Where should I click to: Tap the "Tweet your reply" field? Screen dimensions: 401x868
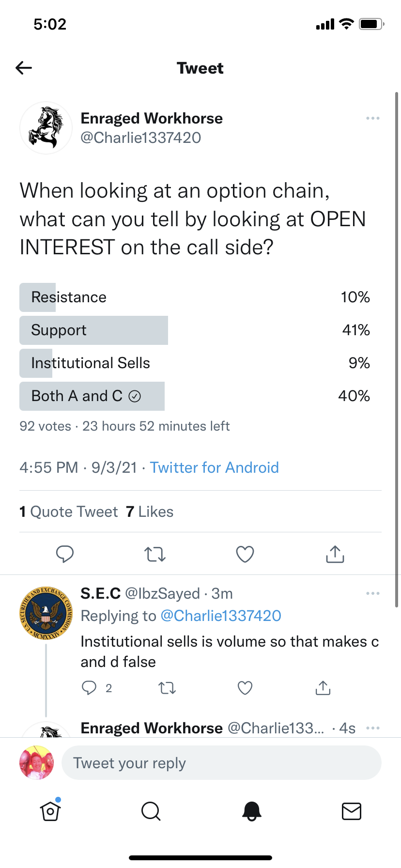(221, 763)
